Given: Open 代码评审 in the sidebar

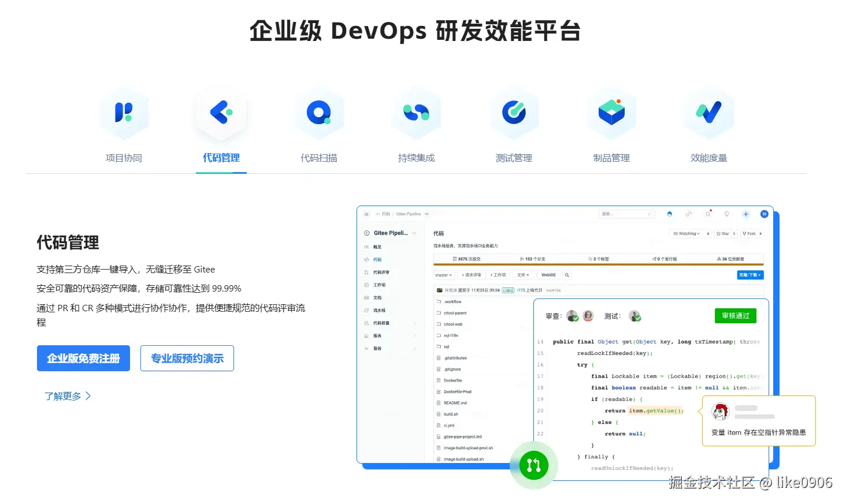Looking at the screenshot, I should 381,272.
